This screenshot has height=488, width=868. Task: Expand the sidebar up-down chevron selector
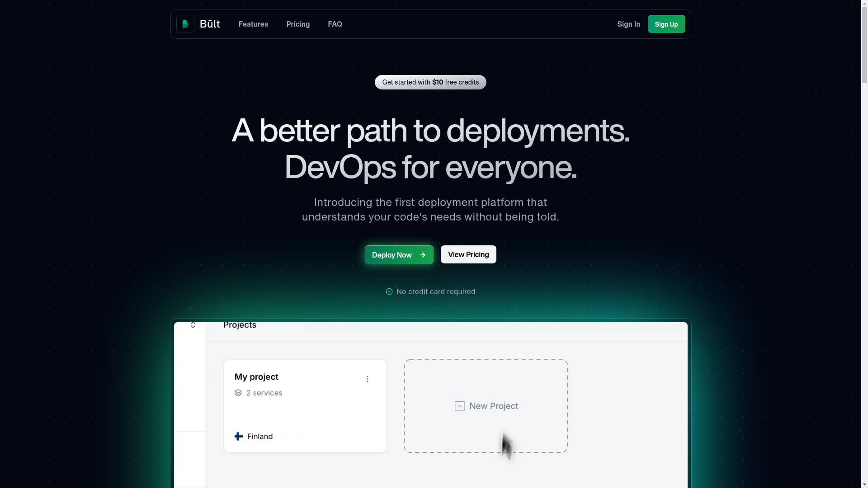click(x=193, y=325)
